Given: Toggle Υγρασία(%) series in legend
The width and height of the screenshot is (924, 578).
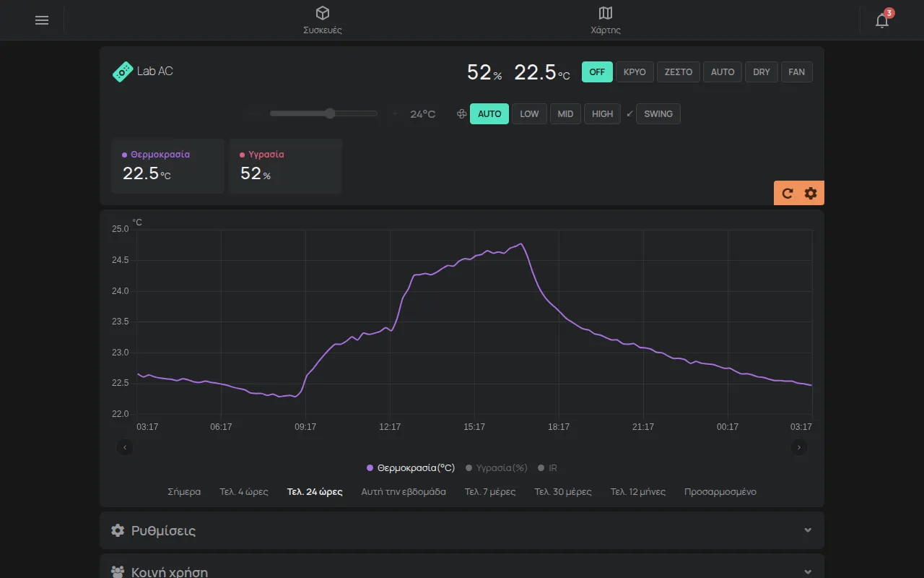Looking at the screenshot, I should tap(497, 468).
